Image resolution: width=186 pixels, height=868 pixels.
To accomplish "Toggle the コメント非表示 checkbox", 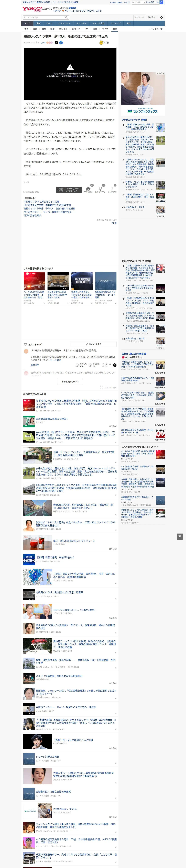I will (x=102, y=388).
